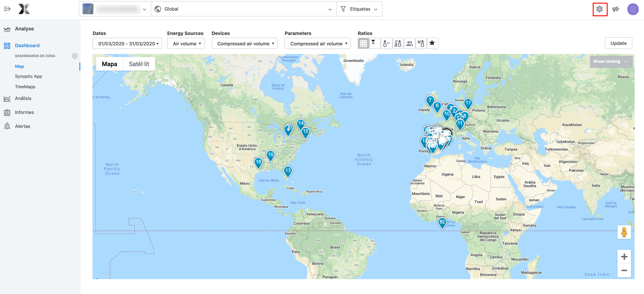Open the company selector dropdown
Screen dimensions: 644x294
pyautogui.click(x=115, y=9)
